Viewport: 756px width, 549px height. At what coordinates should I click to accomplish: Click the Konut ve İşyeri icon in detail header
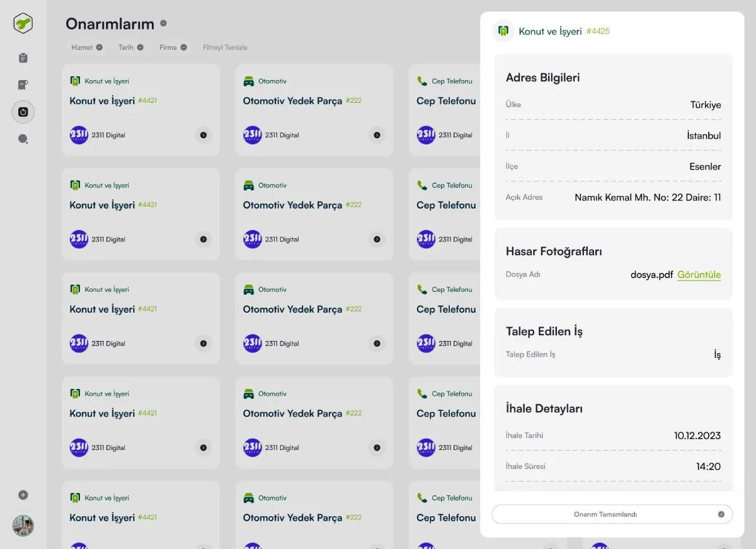(x=503, y=31)
